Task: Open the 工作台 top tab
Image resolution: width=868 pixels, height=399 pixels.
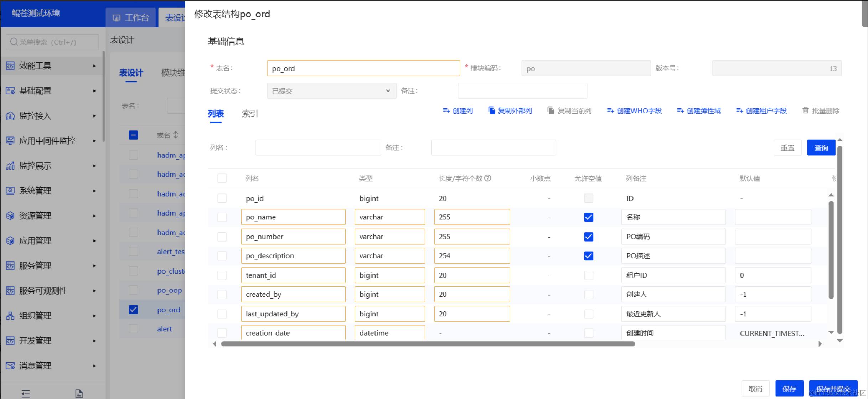Action: pos(131,18)
